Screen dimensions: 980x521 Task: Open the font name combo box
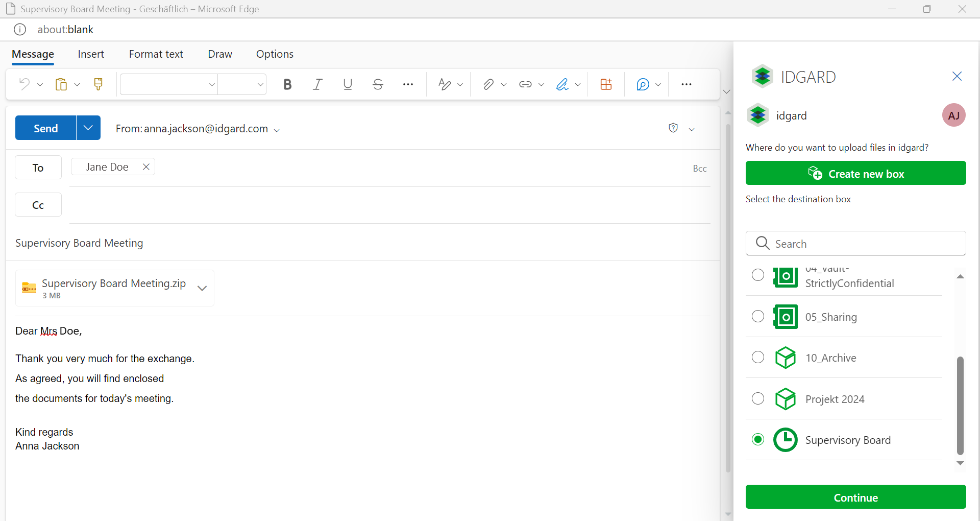point(169,84)
